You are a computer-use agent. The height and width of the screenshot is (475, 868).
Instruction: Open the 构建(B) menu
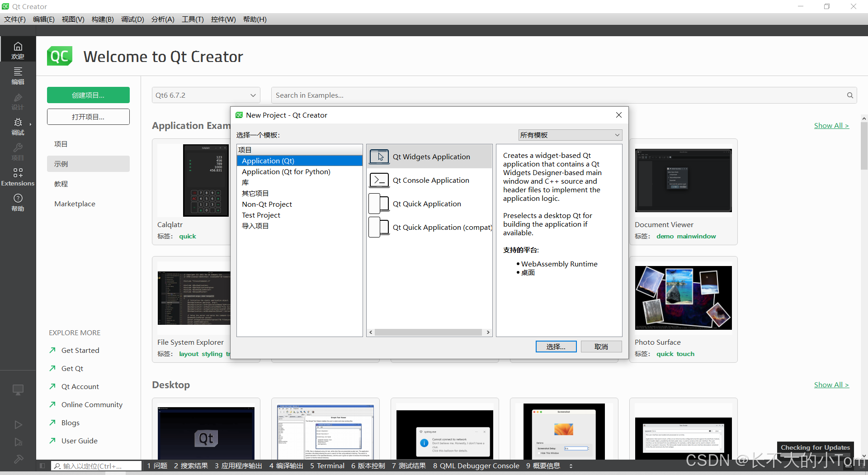click(x=103, y=19)
